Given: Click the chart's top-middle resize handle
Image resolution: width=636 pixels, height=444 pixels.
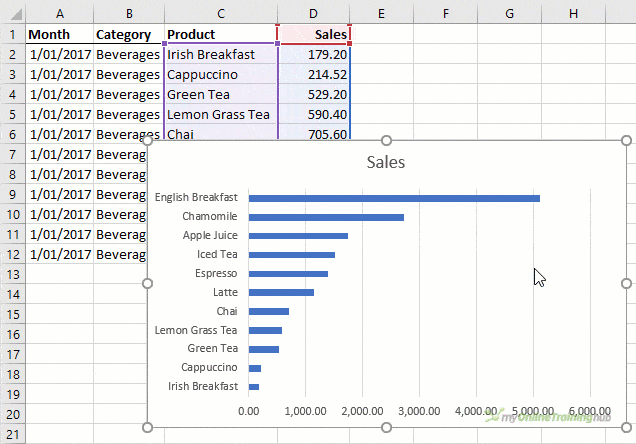Looking at the screenshot, I should point(387,140).
